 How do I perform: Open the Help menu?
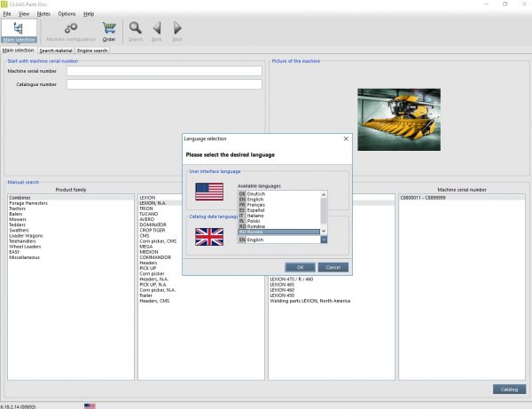point(89,14)
